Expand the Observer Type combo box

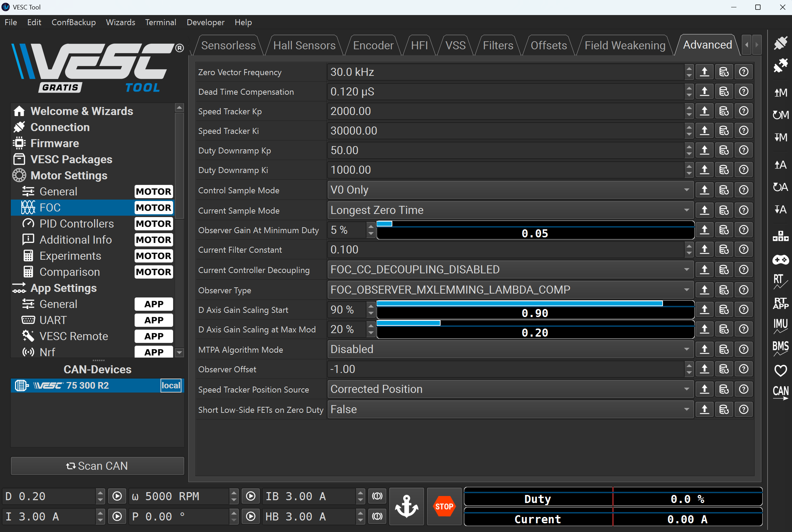[x=510, y=290]
